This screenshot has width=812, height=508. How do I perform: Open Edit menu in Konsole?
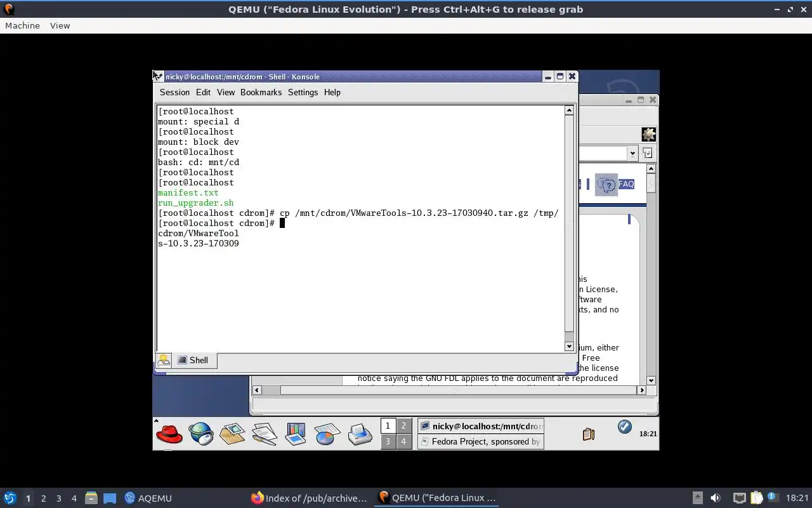[x=203, y=92]
